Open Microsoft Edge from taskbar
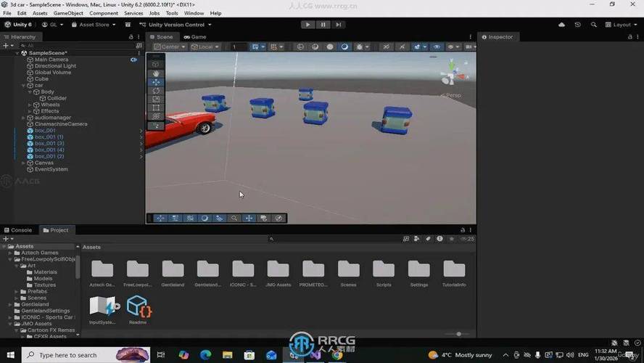This screenshot has width=644, height=363. point(205,355)
